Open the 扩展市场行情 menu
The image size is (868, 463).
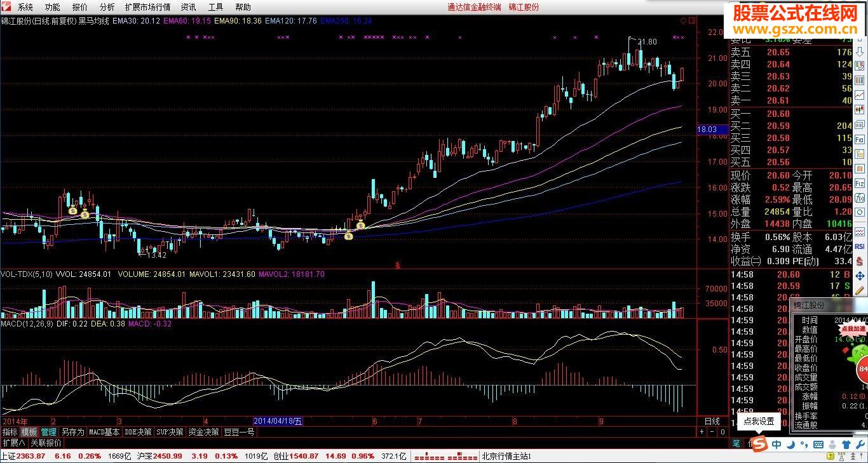(147, 7)
